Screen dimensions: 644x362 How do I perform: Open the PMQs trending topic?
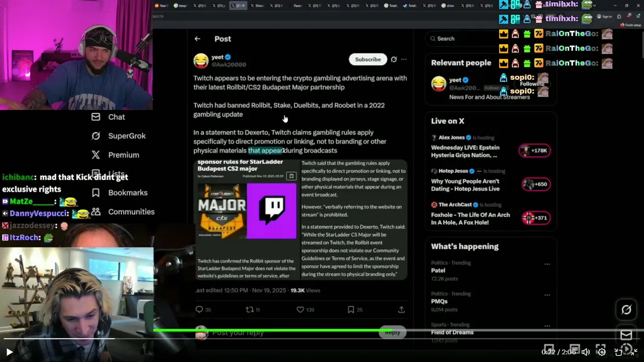pyautogui.click(x=439, y=302)
